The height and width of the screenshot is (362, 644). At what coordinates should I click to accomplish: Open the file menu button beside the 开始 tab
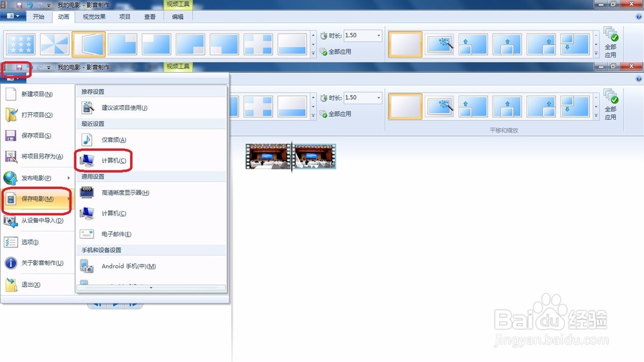[x=13, y=16]
